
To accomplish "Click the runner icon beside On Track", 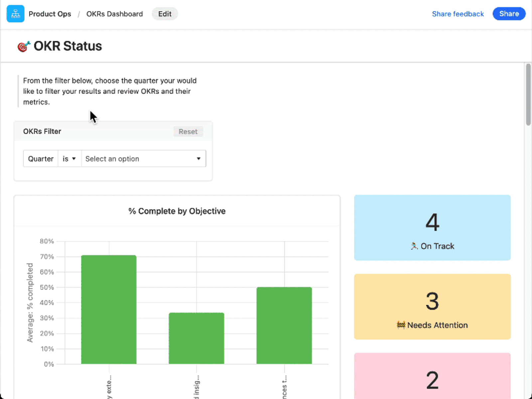I will click(414, 246).
